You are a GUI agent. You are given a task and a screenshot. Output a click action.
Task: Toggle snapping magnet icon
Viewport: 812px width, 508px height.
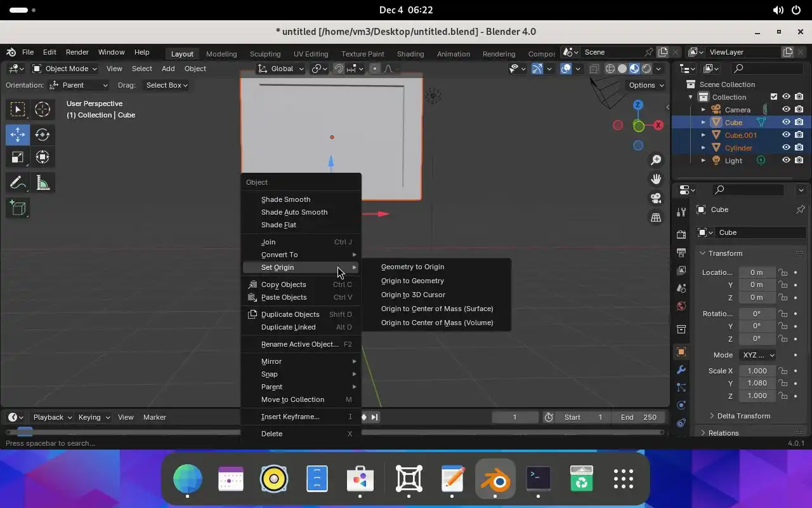tap(339, 69)
